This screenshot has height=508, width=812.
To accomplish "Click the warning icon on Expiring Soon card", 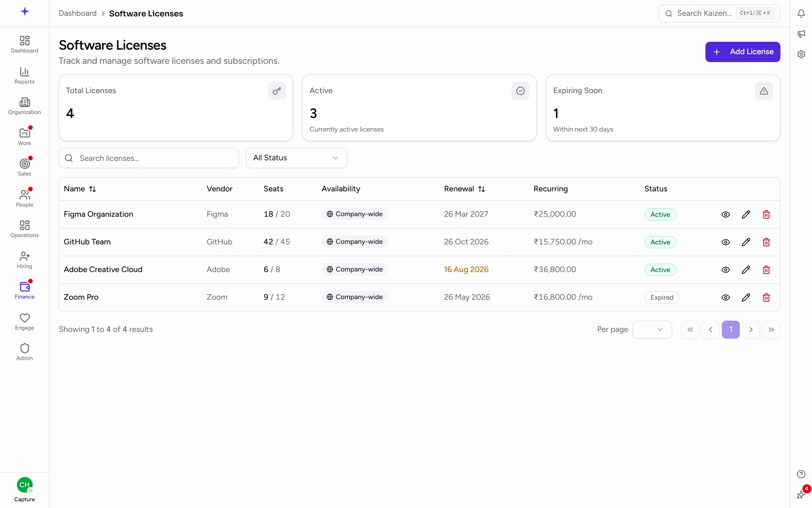I will [x=764, y=91].
